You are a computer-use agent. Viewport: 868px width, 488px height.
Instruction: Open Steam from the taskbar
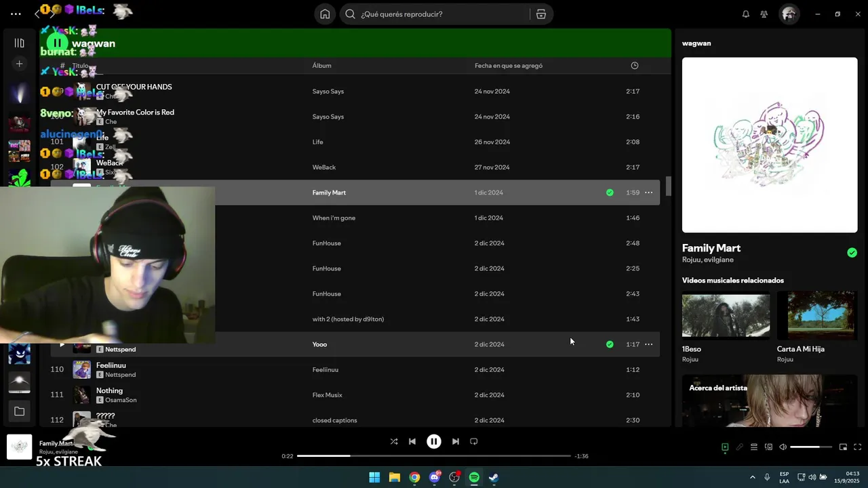click(x=494, y=477)
